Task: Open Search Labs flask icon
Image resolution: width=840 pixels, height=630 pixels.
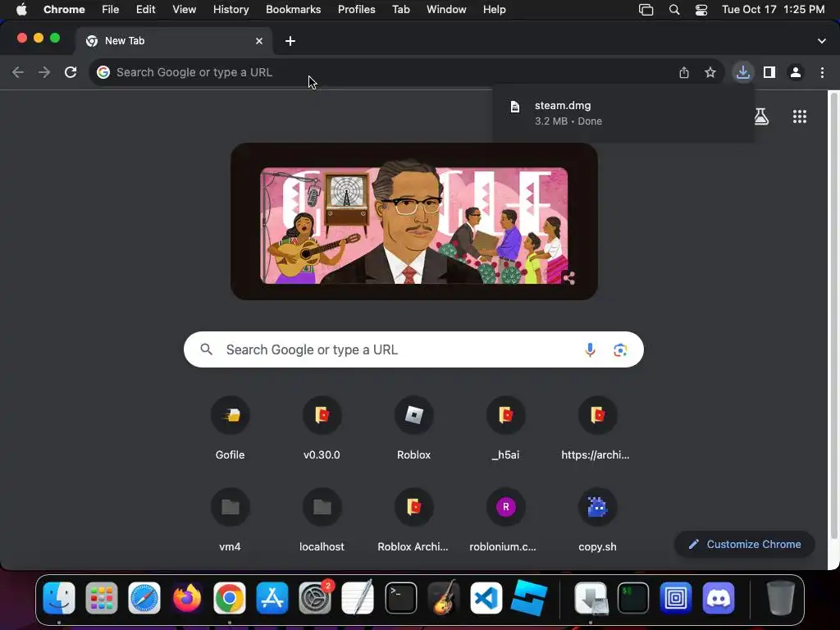Action: point(760,116)
